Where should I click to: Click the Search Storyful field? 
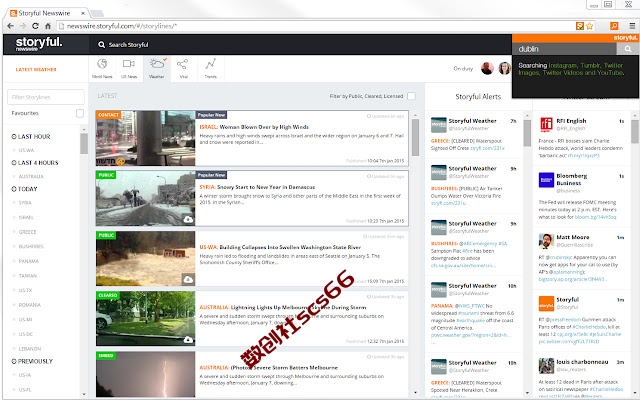128,44
